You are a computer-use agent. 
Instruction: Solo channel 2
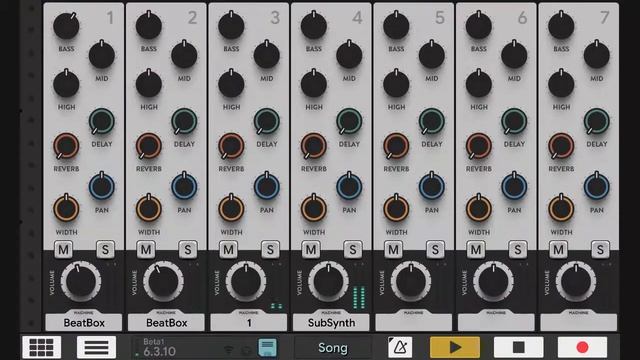(188, 249)
